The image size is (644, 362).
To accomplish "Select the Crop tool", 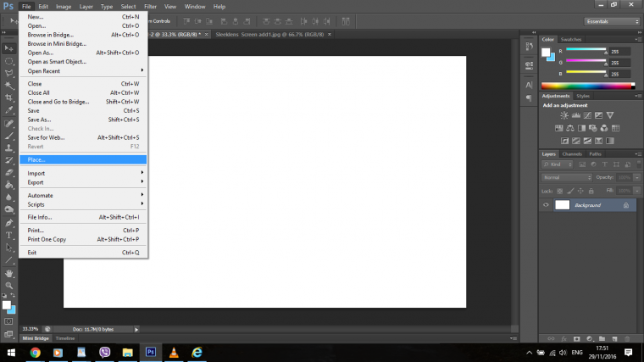I will pos(9,97).
